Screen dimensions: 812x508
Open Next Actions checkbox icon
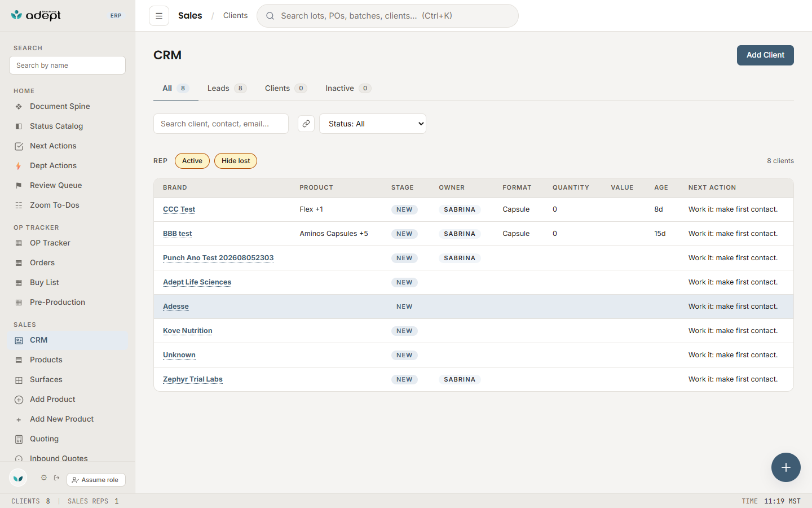tap(19, 146)
